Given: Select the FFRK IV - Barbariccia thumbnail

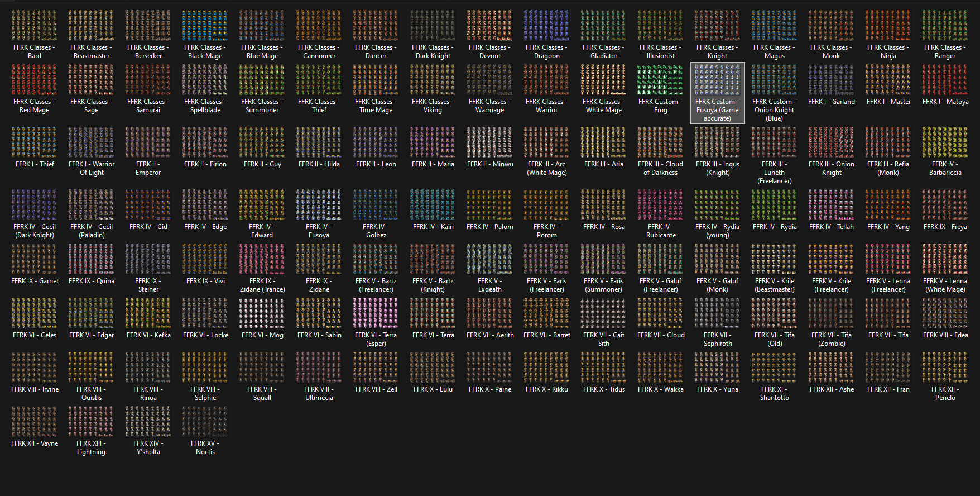Looking at the screenshot, I should tap(945, 142).
